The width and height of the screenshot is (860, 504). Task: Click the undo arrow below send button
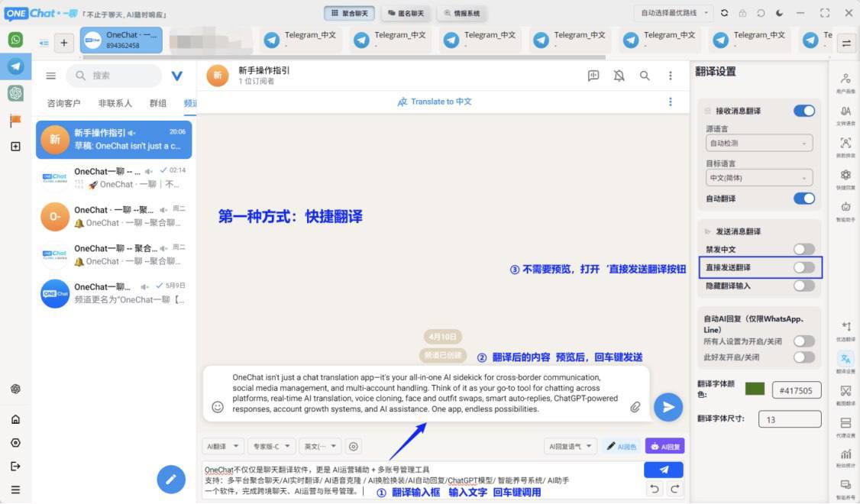point(655,488)
